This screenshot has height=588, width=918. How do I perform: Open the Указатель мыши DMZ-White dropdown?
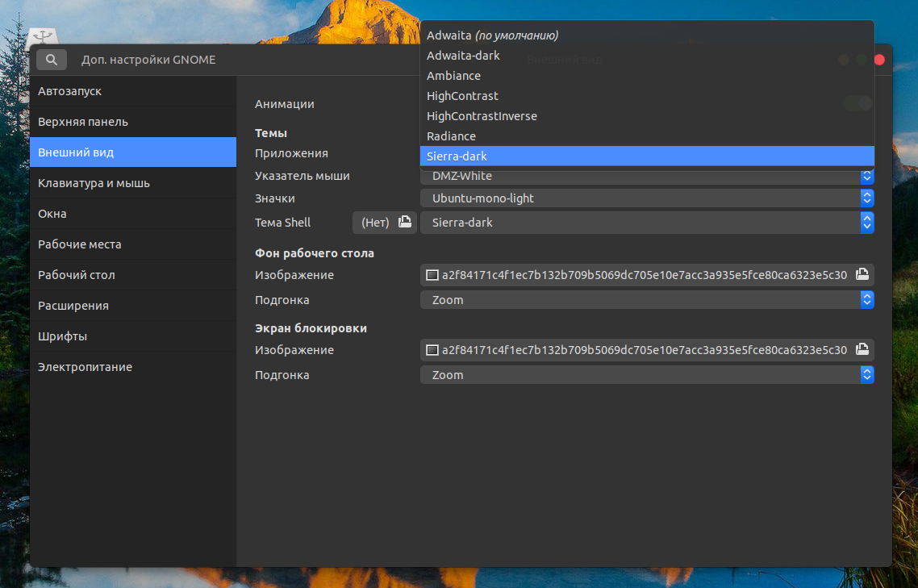(647, 176)
